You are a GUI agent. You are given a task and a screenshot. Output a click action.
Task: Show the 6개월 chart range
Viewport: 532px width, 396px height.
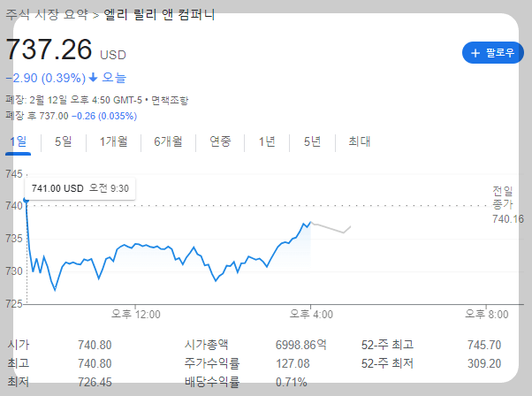168,141
